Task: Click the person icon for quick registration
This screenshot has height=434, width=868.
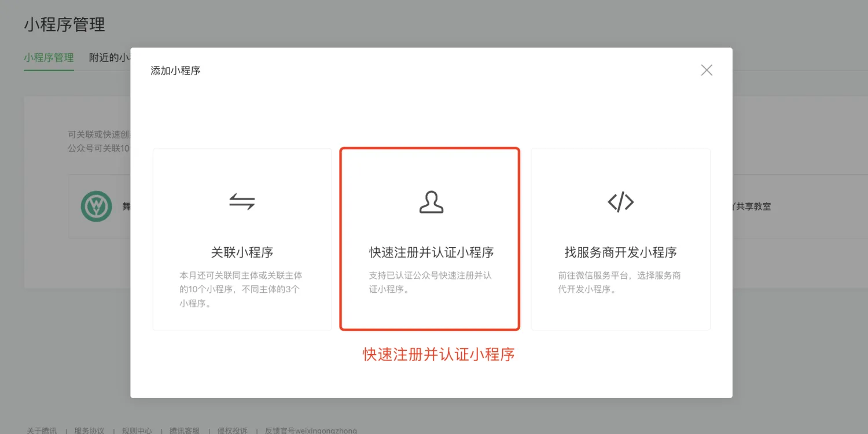Action: pos(431,202)
